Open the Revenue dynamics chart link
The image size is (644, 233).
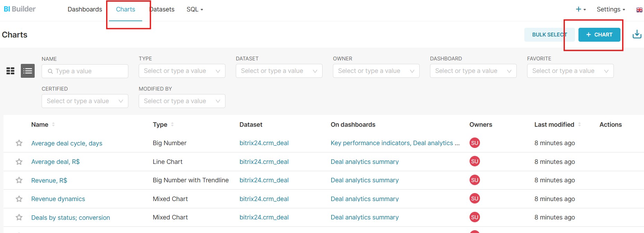point(58,199)
